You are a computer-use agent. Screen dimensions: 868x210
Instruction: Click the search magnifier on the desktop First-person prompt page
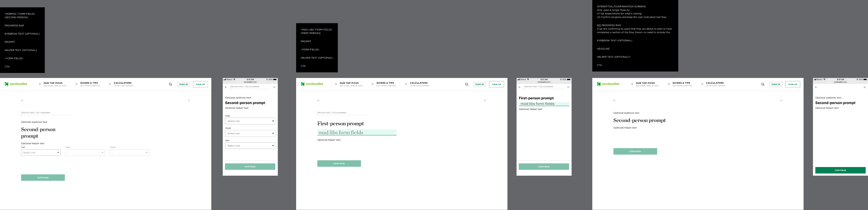[x=467, y=84]
